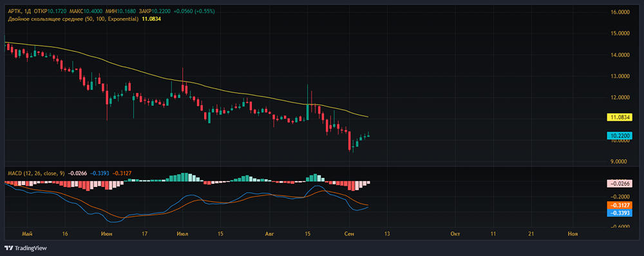Click the 11 date label after Окт

pos(493,234)
